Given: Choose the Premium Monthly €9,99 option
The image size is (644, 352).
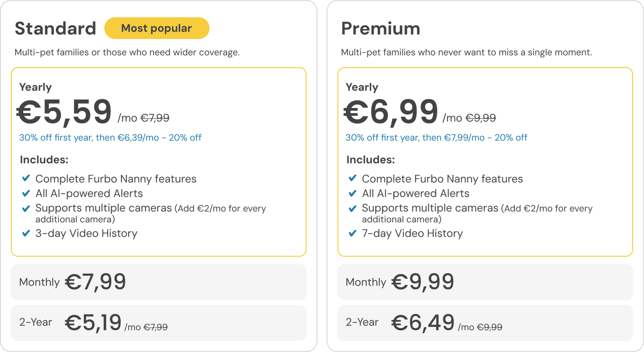Looking at the screenshot, I should click(485, 282).
